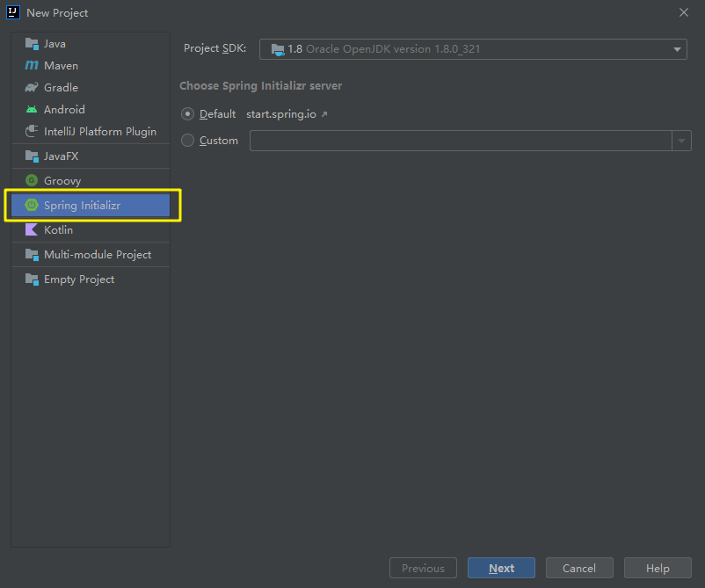Click the Spring Initializr power icon
The width and height of the screenshot is (705, 588).
pyautogui.click(x=32, y=205)
